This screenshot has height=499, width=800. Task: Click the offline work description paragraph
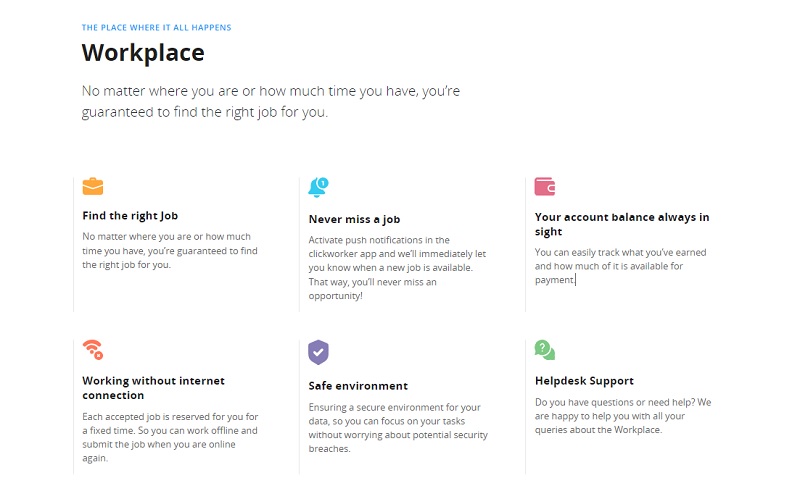pos(169,437)
